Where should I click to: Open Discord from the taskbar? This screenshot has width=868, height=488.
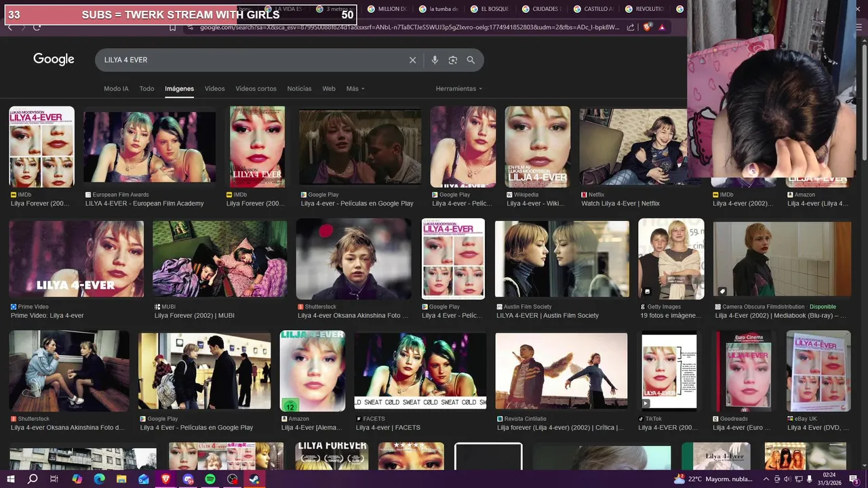[189, 479]
